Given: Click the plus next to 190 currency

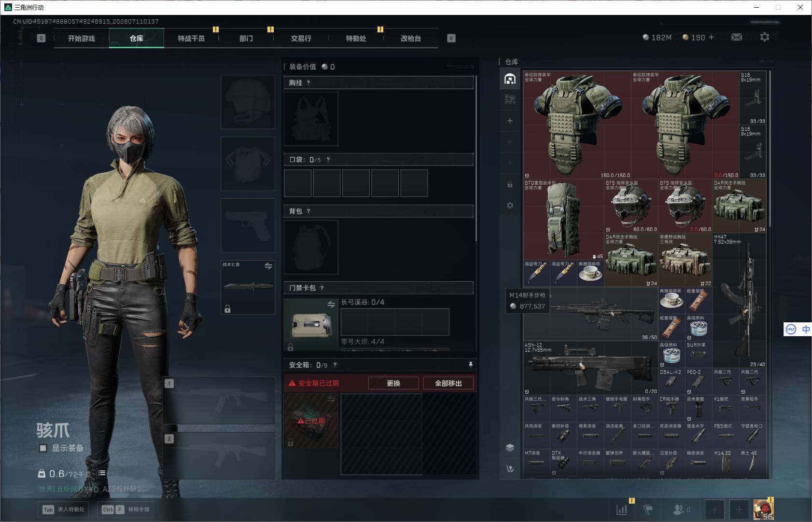Looking at the screenshot, I should click(711, 37).
